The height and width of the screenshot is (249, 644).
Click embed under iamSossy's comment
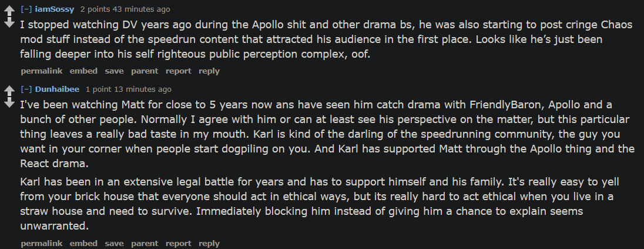84,71
